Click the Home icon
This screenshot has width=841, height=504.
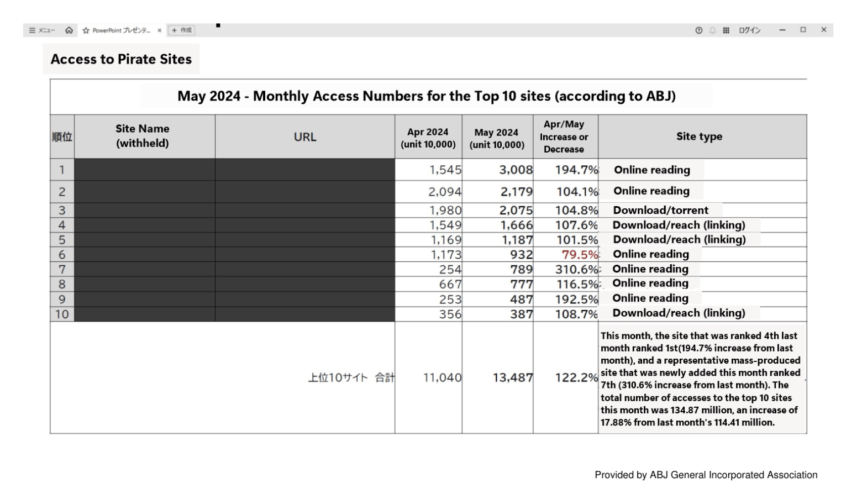(x=69, y=30)
